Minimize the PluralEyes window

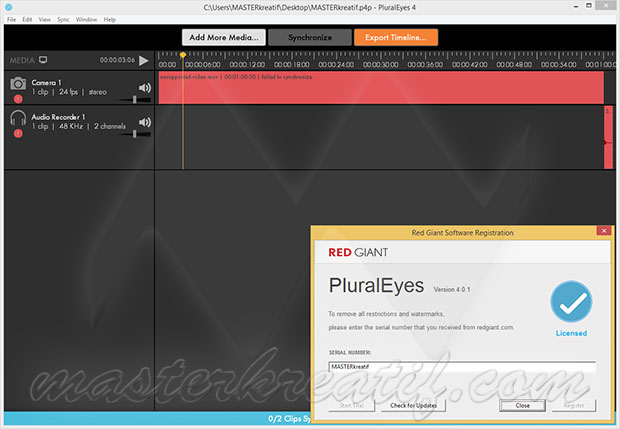[x=576, y=6]
